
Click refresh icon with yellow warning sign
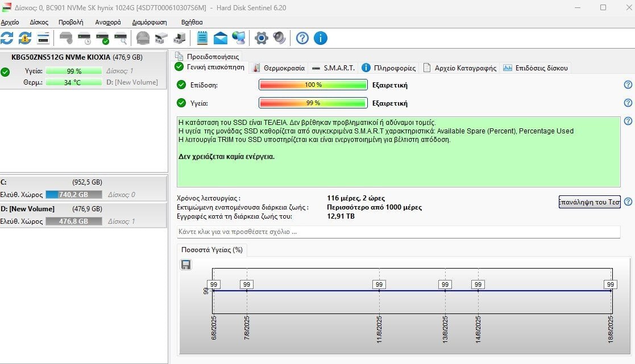click(x=24, y=38)
